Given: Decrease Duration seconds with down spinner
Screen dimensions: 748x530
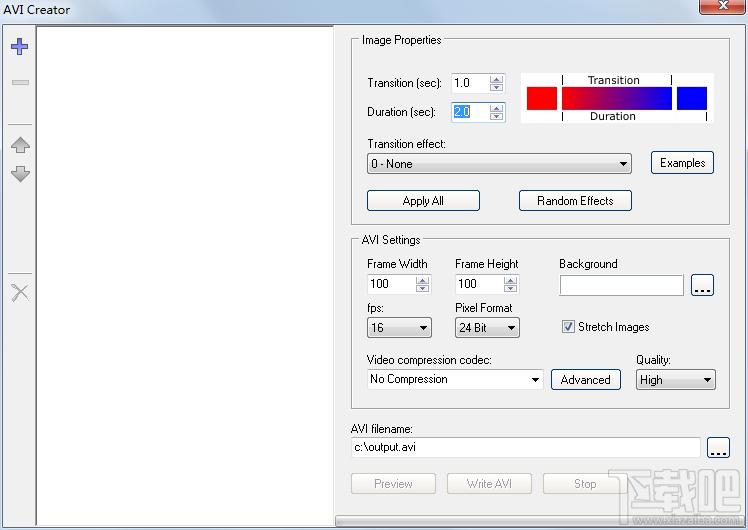Looking at the screenshot, I should click(x=497, y=116).
